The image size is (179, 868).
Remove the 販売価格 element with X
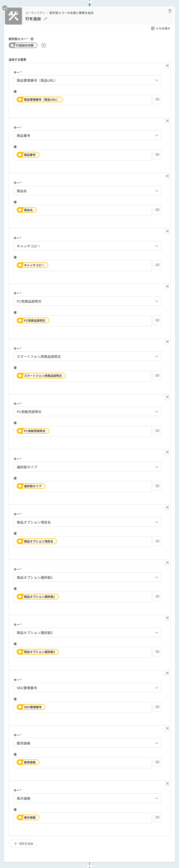click(167, 728)
